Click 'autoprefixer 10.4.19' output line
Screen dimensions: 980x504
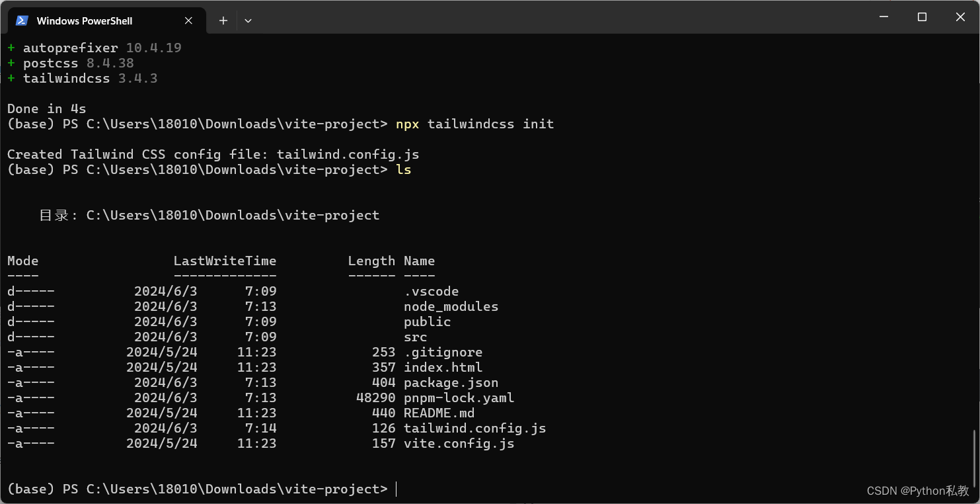click(x=94, y=48)
